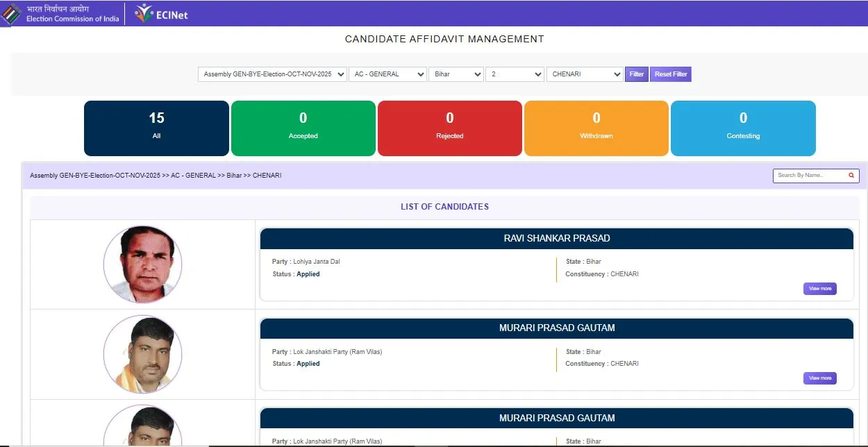Open the Bihar state dropdown

(456, 74)
